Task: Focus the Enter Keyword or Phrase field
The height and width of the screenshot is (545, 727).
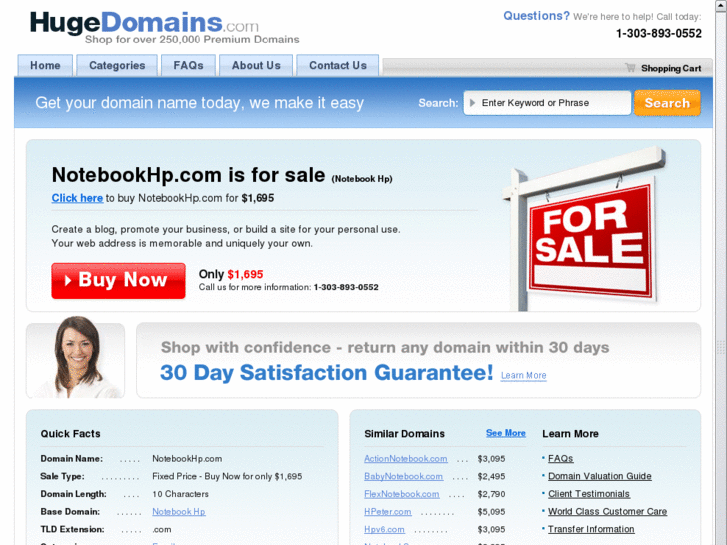Action: coord(547,103)
